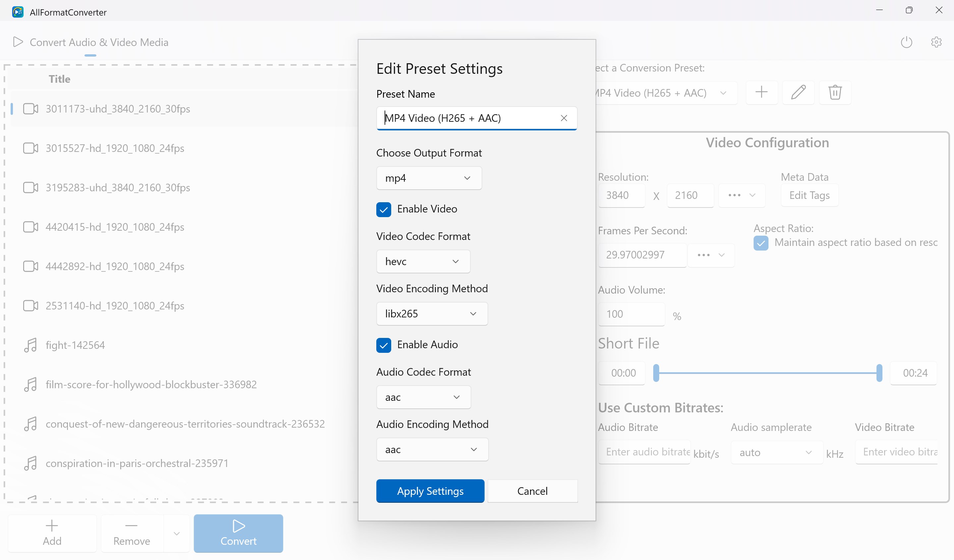Uncheck the Enable Video checkbox
The height and width of the screenshot is (560, 954).
[384, 209]
